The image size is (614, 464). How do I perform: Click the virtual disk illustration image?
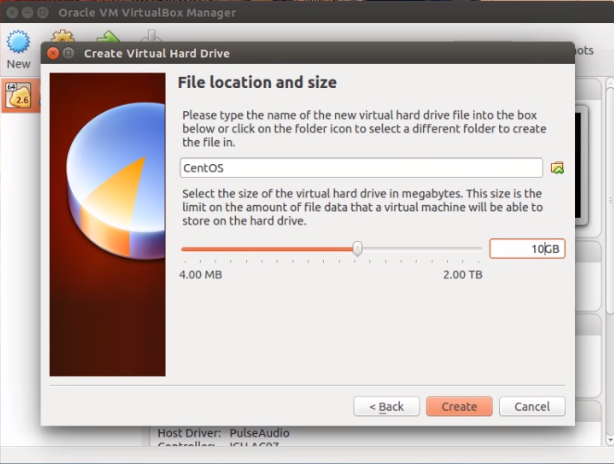pyautogui.click(x=108, y=224)
